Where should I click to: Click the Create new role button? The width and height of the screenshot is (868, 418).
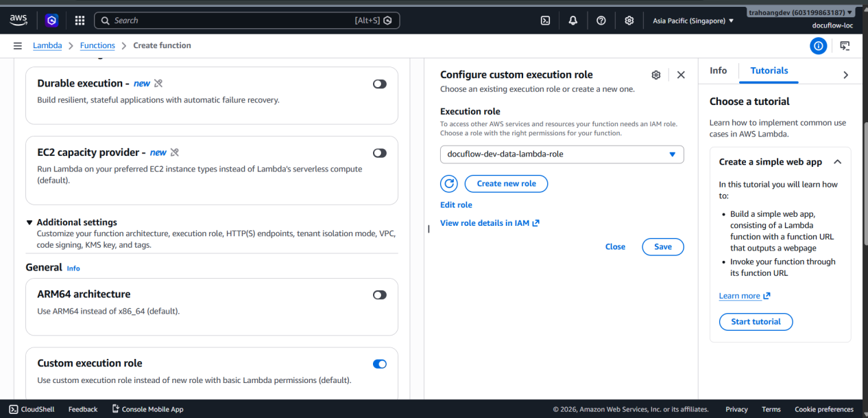pyautogui.click(x=506, y=183)
